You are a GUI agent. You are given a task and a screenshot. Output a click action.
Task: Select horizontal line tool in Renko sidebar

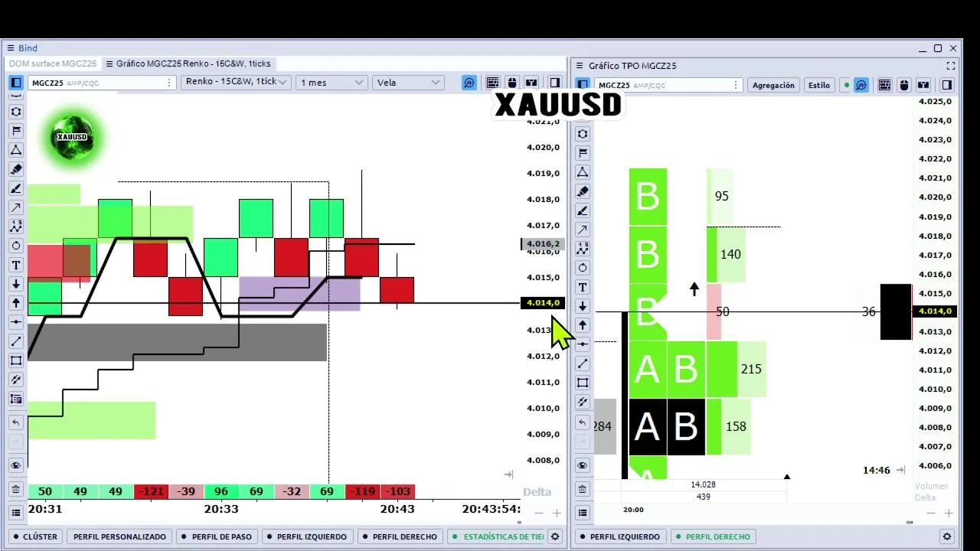point(16,322)
